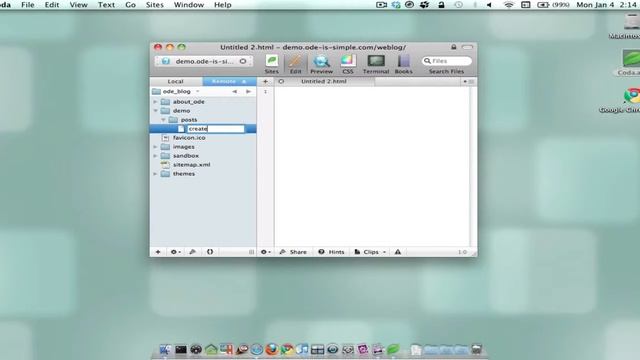Open the CSS editor icon
This screenshot has height=360, width=640.
point(348,64)
